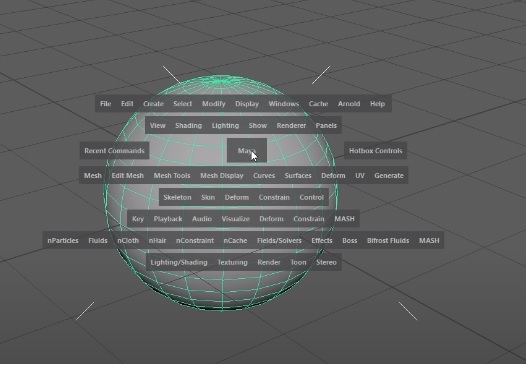Open the Curves menu

coord(264,175)
